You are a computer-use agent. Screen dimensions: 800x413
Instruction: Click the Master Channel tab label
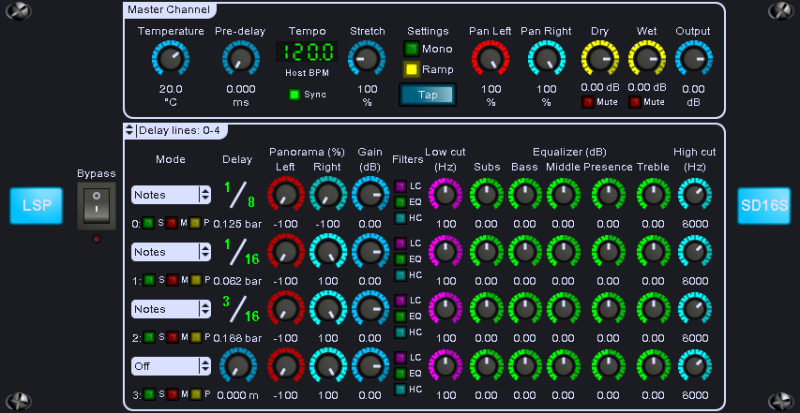point(168,10)
